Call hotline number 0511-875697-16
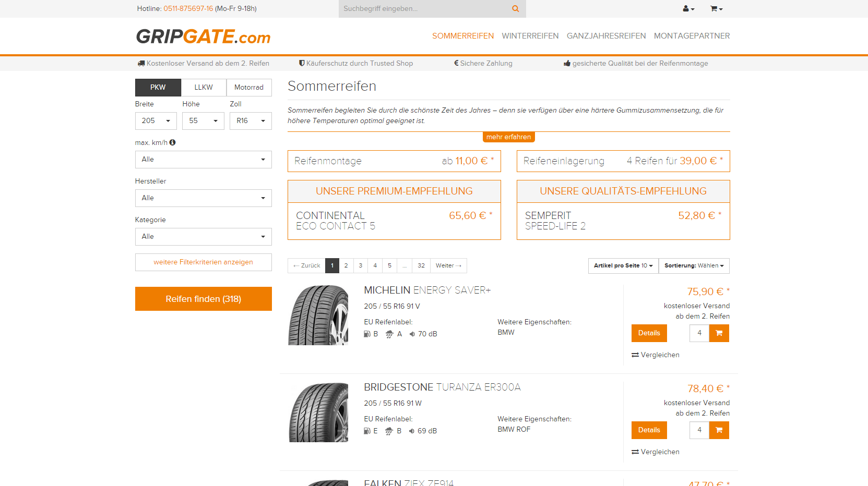The height and width of the screenshot is (486, 868). [x=188, y=9]
